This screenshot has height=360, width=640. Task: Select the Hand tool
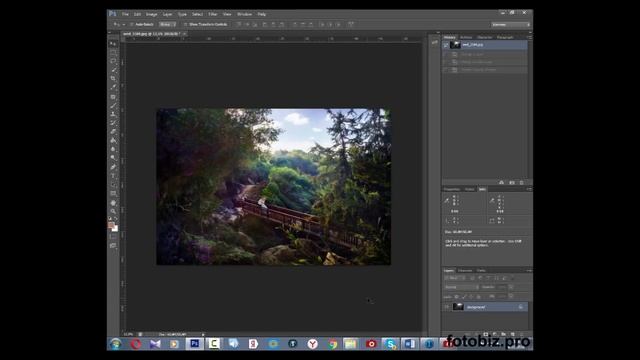click(113, 203)
